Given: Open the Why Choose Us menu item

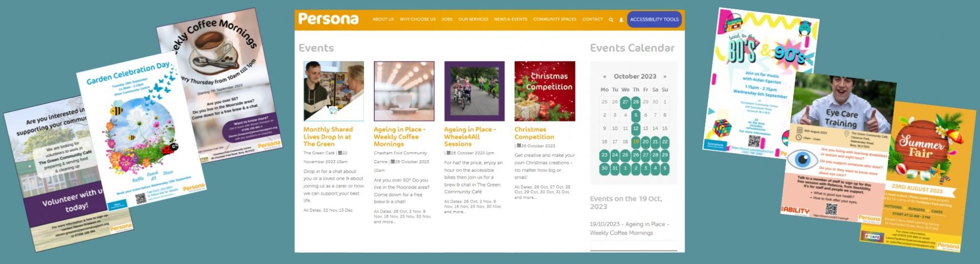Looking at the screenshot, I should (417, 20).
